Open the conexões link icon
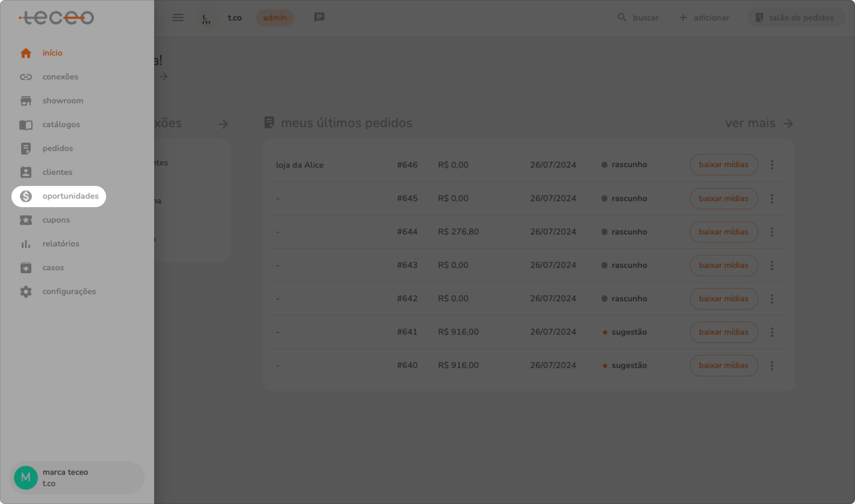 click(x=26, y=77)
